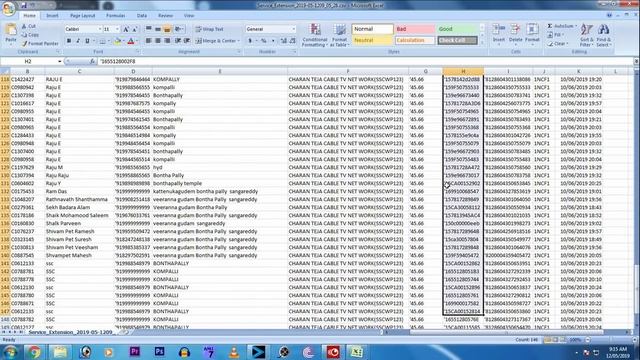Toggle top align for cells

(149, 29)
